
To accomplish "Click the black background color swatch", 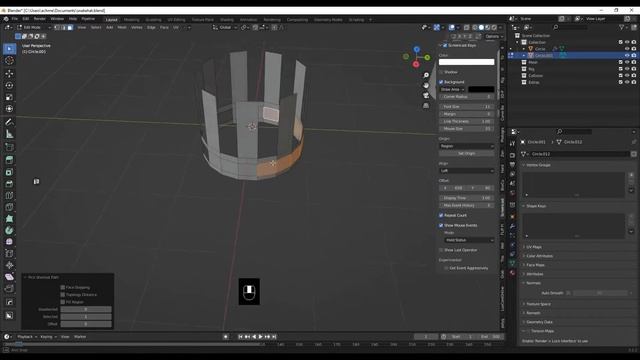I will 481,89.
